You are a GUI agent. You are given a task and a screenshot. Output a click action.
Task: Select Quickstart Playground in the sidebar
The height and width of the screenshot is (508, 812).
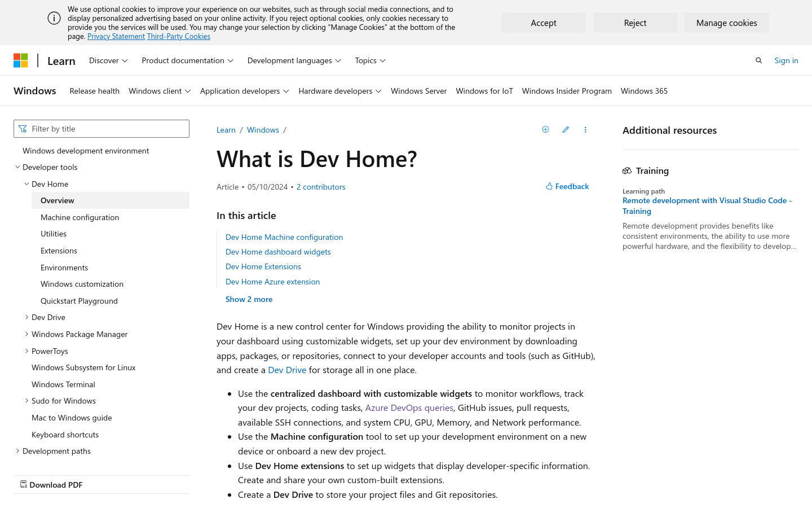(x=79, y=301)
